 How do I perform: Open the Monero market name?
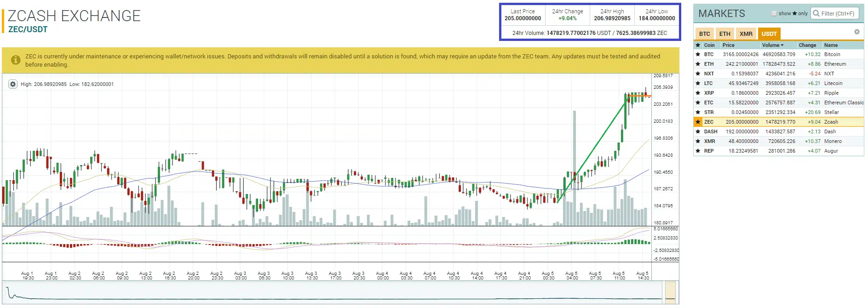pyautogui.click(x=833, y=141)
